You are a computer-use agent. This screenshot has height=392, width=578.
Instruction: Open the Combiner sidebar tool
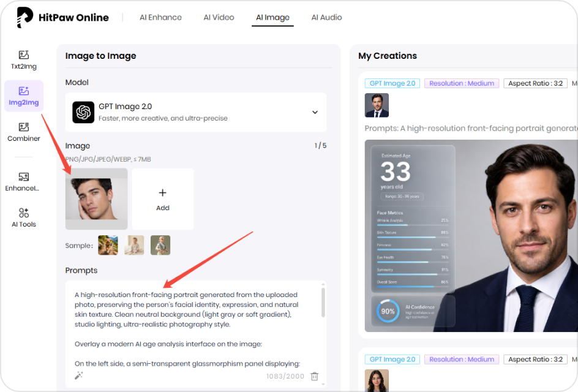coord(24,132)
